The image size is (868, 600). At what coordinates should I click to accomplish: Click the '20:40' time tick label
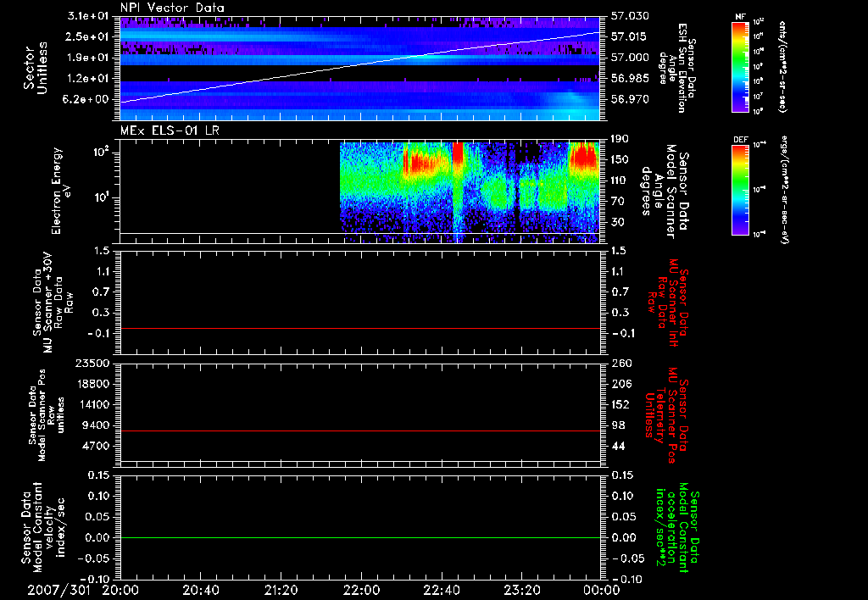tap(200, 590)
